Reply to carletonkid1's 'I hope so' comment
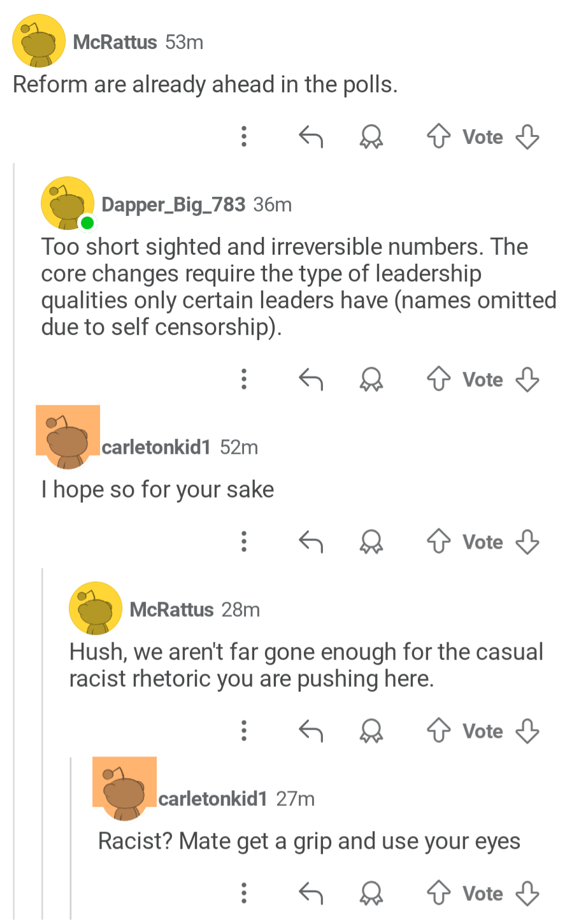Screen dimensions: 588x922 coord(311,542)
